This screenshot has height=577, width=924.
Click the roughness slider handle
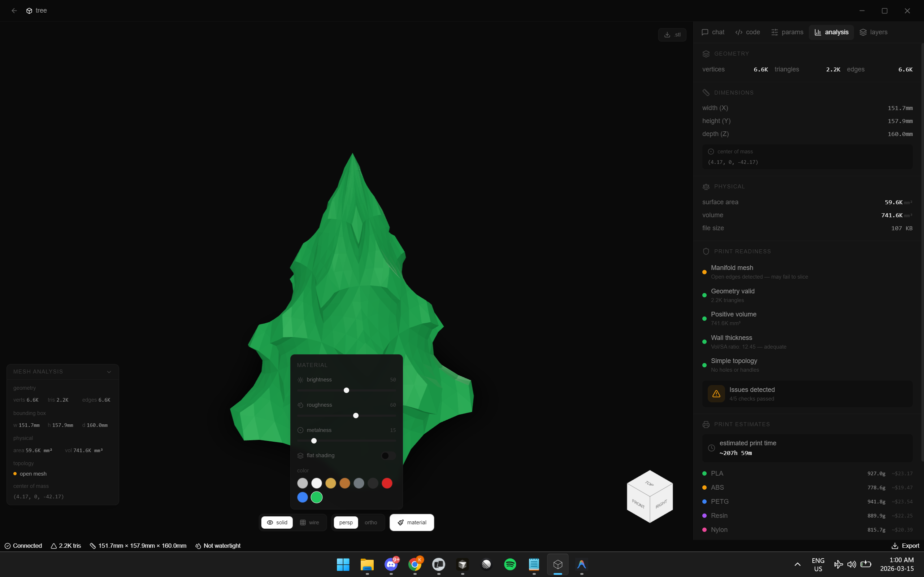[x=355, y=416]
